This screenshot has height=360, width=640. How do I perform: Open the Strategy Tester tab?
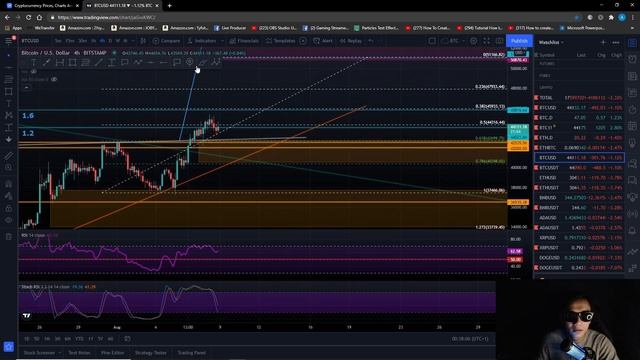click(151, 353)
